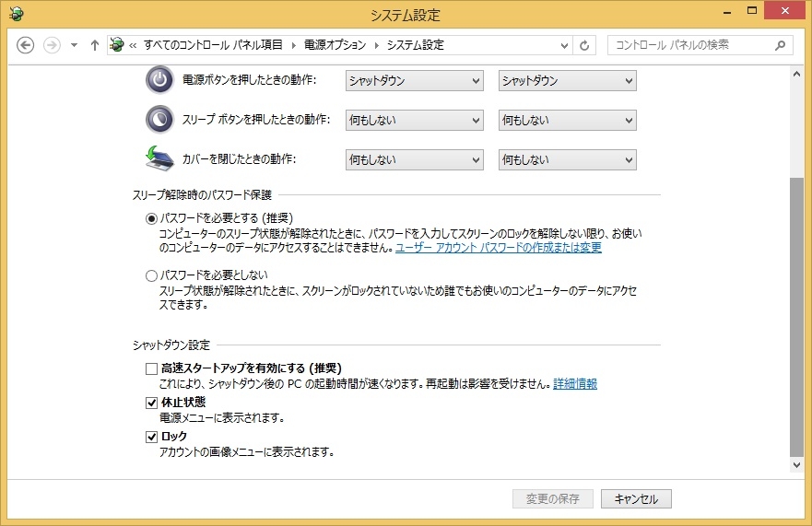Open ユーザー アカウント パスワードの作成または変更 link

pyautogui.click(x=499, y=248)
